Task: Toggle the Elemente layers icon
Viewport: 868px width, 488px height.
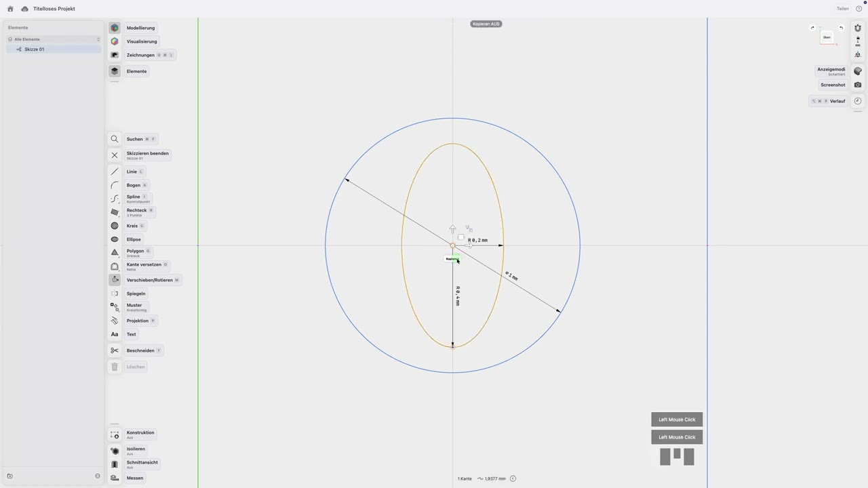Action: (x=115, y=71)
